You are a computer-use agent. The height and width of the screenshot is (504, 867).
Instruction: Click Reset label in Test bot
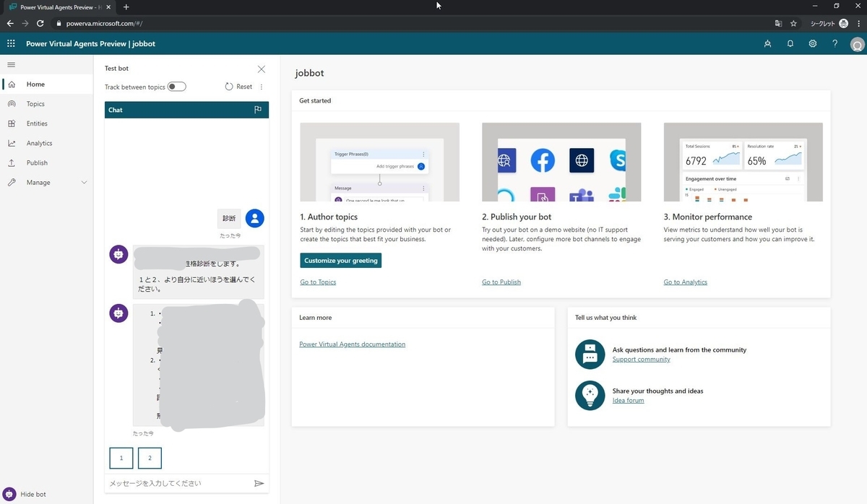point(244,87)
